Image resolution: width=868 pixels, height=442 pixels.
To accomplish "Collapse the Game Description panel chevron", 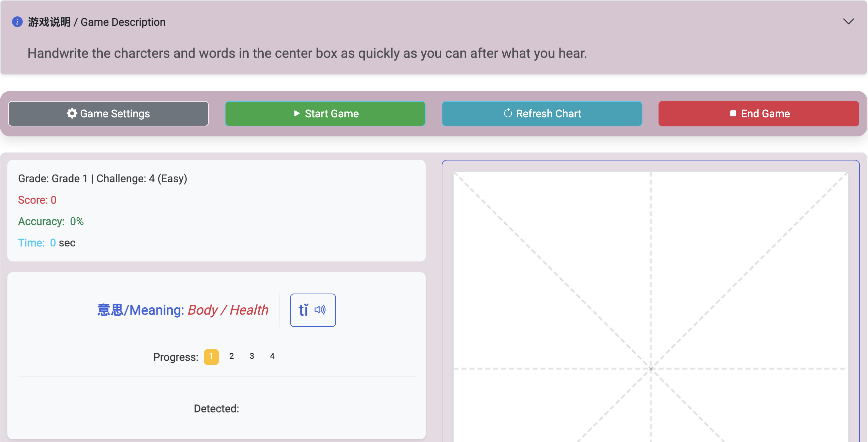I will (x=848, y=21).
